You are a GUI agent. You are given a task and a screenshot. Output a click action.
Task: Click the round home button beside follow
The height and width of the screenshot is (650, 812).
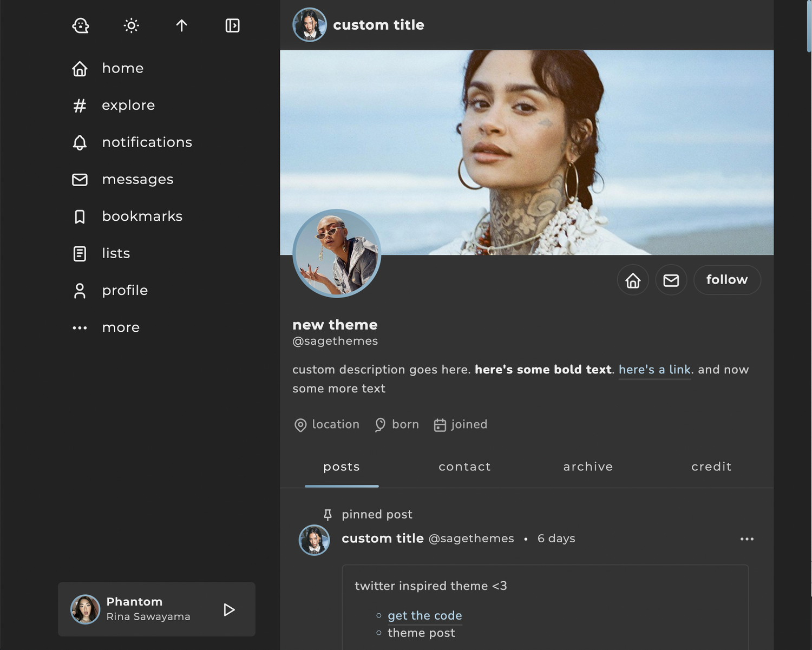pos(633,280)
